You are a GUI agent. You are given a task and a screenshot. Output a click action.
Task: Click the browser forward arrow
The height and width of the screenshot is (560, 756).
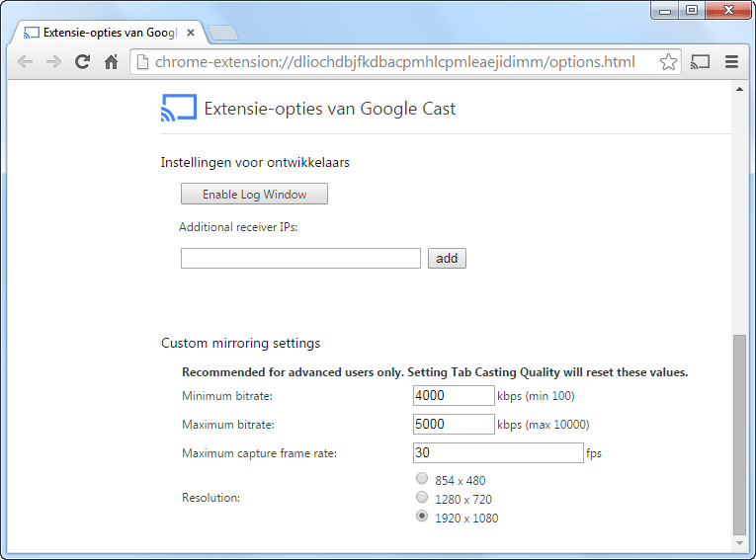53,62
